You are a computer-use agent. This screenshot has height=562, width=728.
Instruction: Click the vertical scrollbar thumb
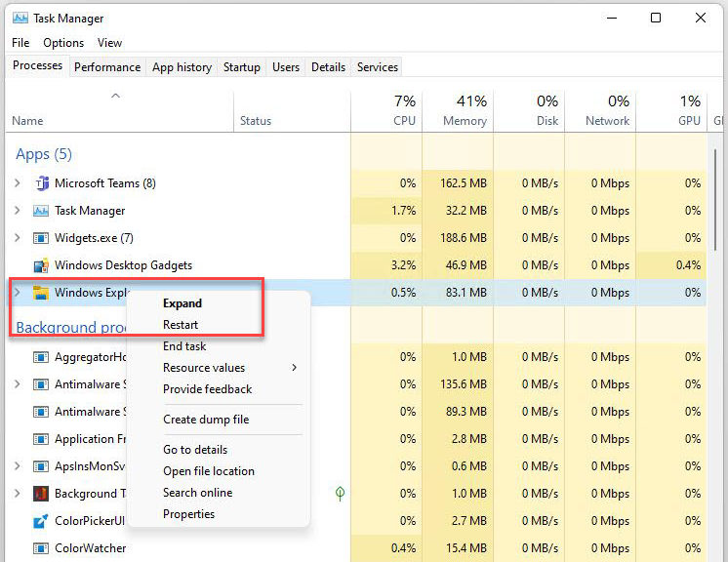[x=715, y=200]
